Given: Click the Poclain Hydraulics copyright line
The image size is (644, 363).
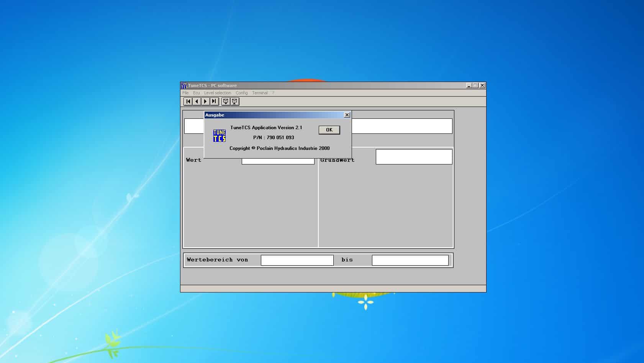Looking at the screenshot, I should [x=280, y=148].
